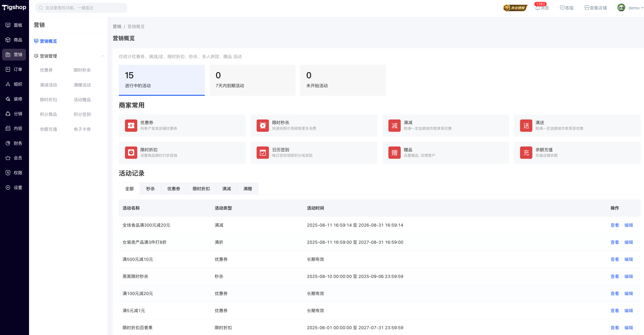This screenshot has width=644, height=335.
Task: Open 限时秒杀 in the marketing submenu
Action: point(82,70)
